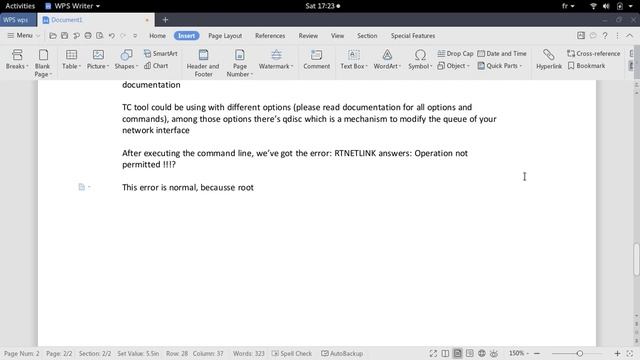Insert a Text Box
This screenshot has width=640, height=360.
(x=354, y=60)
